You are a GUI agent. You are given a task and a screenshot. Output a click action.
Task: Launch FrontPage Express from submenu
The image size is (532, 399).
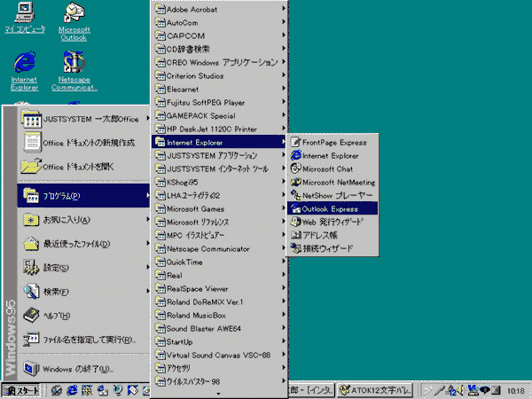pyautogui.click(x=332, y=142)
